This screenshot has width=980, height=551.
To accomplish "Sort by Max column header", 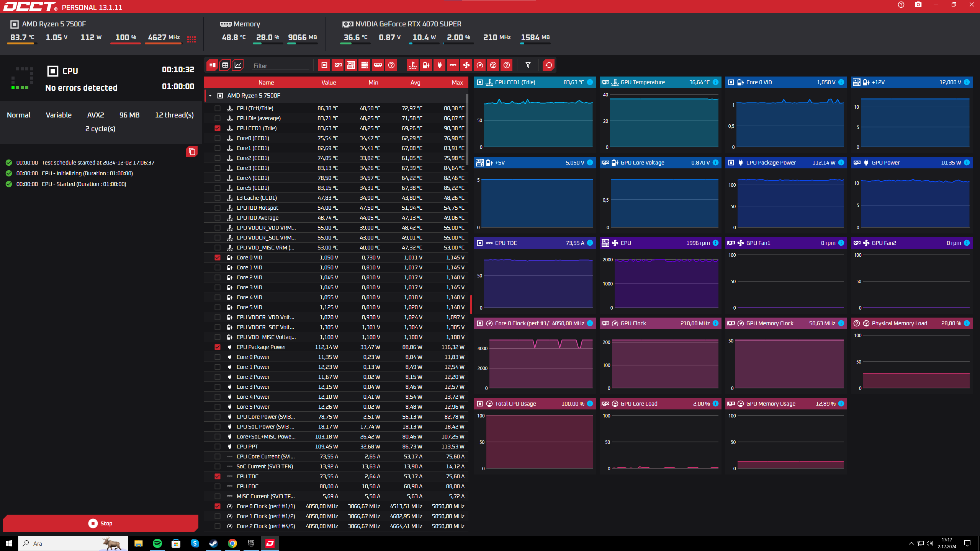I will pos(457,83).
